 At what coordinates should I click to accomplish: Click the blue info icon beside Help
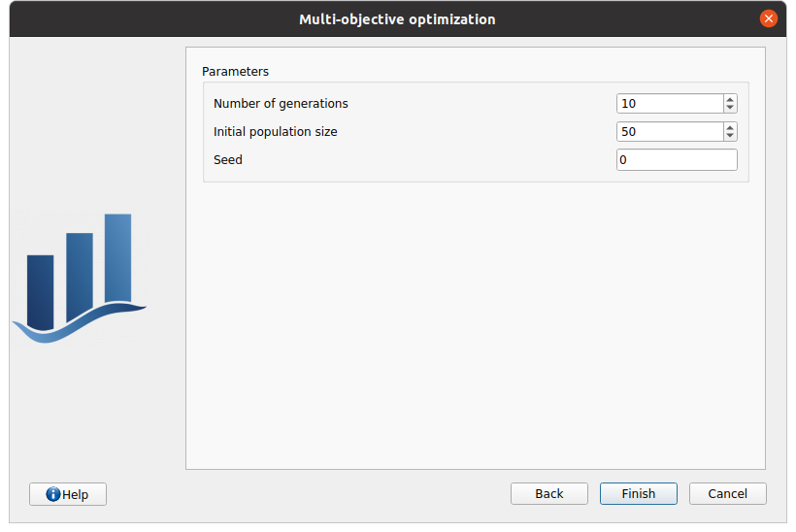coord(53,494)
